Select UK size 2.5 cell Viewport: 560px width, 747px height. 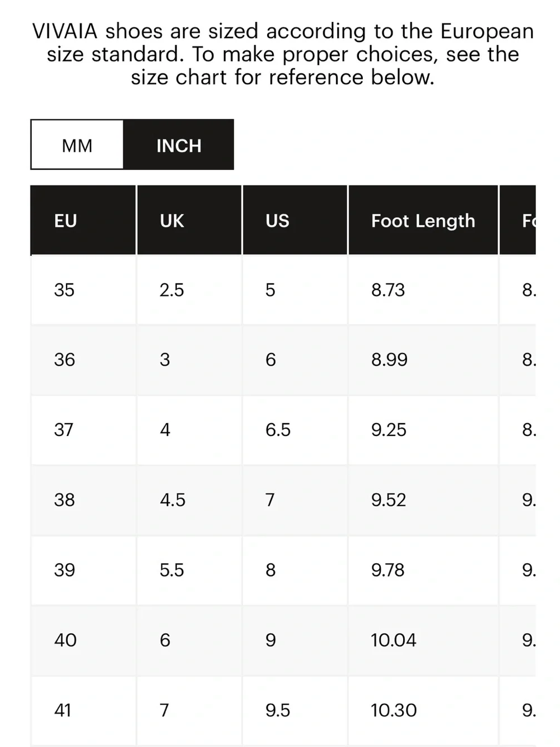[189, 290]
